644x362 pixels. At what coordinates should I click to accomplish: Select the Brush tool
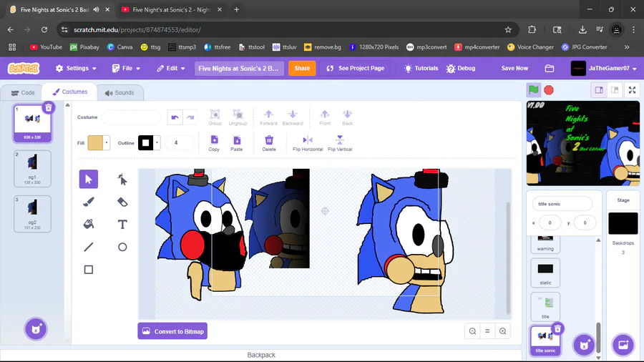point(88,202)
